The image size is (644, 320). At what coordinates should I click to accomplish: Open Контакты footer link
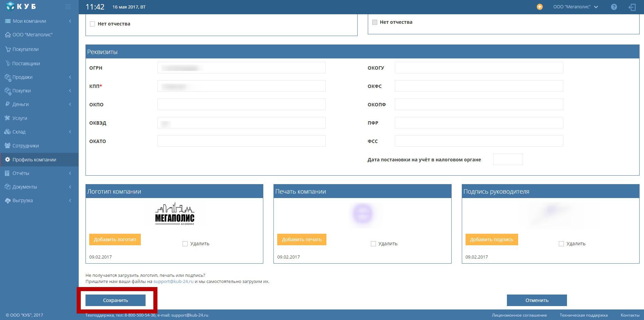point(630,315)
